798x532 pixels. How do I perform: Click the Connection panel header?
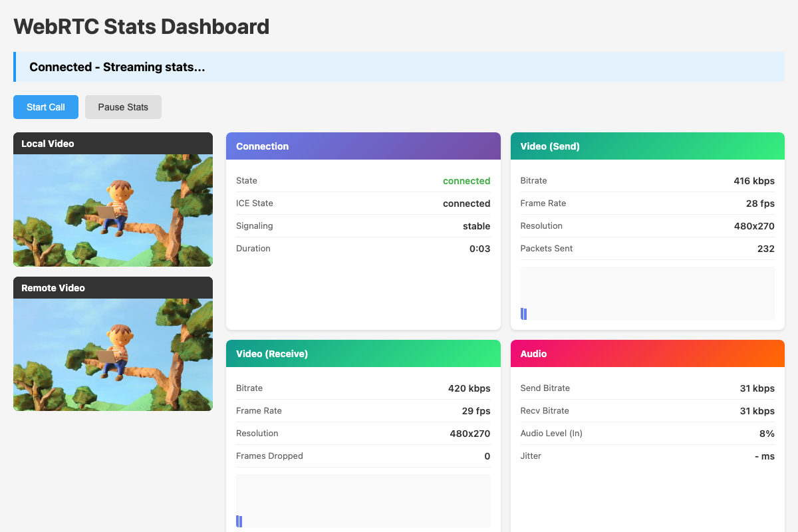pos(363,146)
